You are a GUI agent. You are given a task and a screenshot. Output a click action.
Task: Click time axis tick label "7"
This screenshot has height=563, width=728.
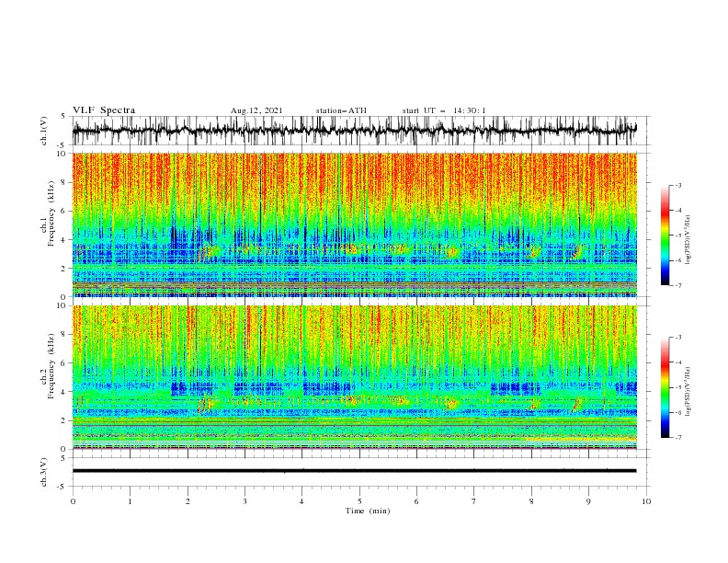[474, 501]
